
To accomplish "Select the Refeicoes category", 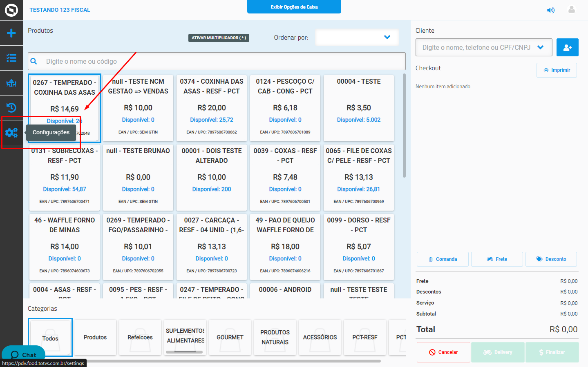I will pos(140,337).
